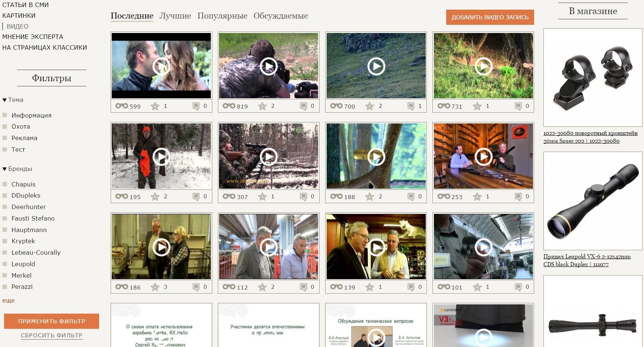Open the Прицел Leupold VX-6 product link
Screen dimensions: 644x347
(587, 260)
